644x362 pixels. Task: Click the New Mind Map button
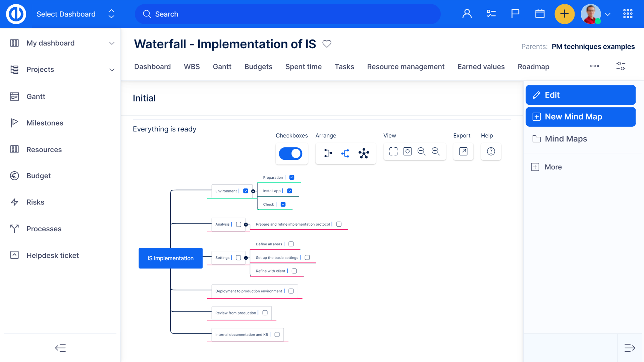580,117
